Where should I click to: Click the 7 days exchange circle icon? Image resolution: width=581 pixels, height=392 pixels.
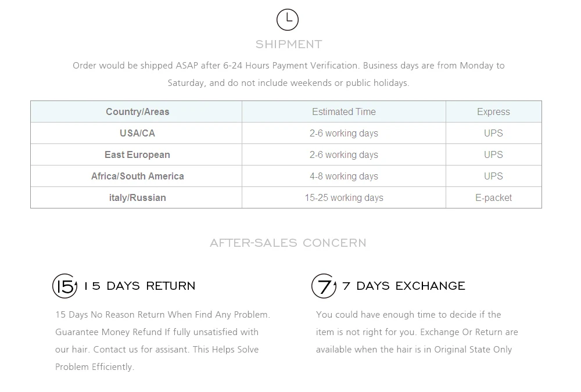tap(324, 286)
